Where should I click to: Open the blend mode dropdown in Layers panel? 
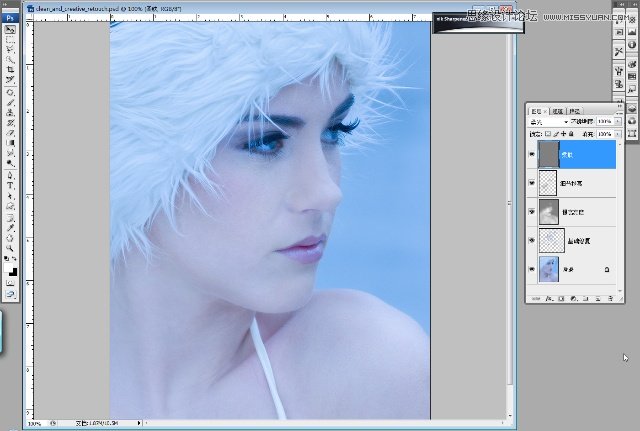[x=549, y=122]
